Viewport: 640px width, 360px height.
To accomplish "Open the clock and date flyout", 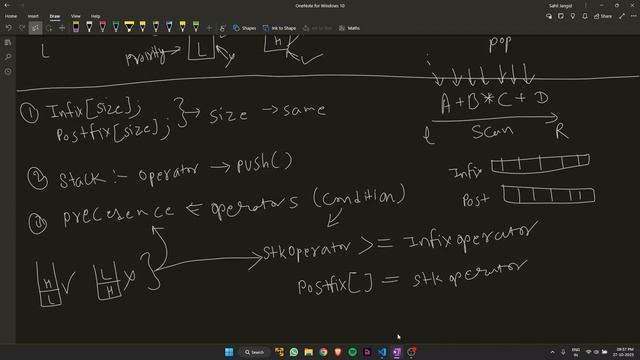I will (624, 352).
